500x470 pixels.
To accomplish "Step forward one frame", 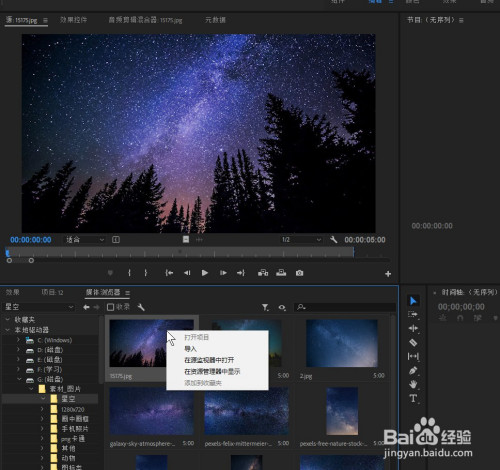I will (223, 273).
